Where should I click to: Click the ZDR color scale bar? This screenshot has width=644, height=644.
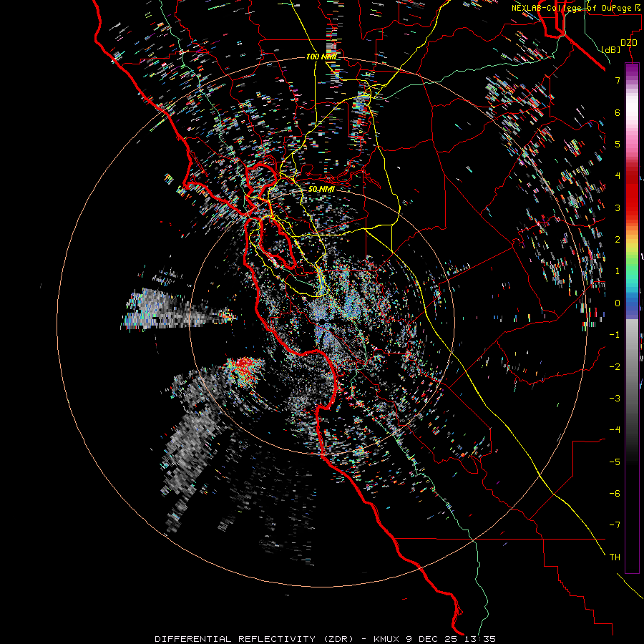click(632, 318)
